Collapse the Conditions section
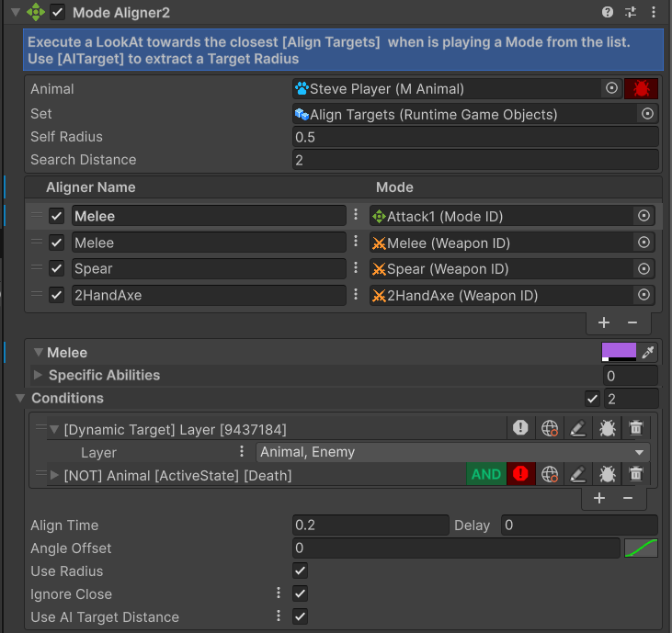Screen dimensions: 672x633 click(20, 398)
